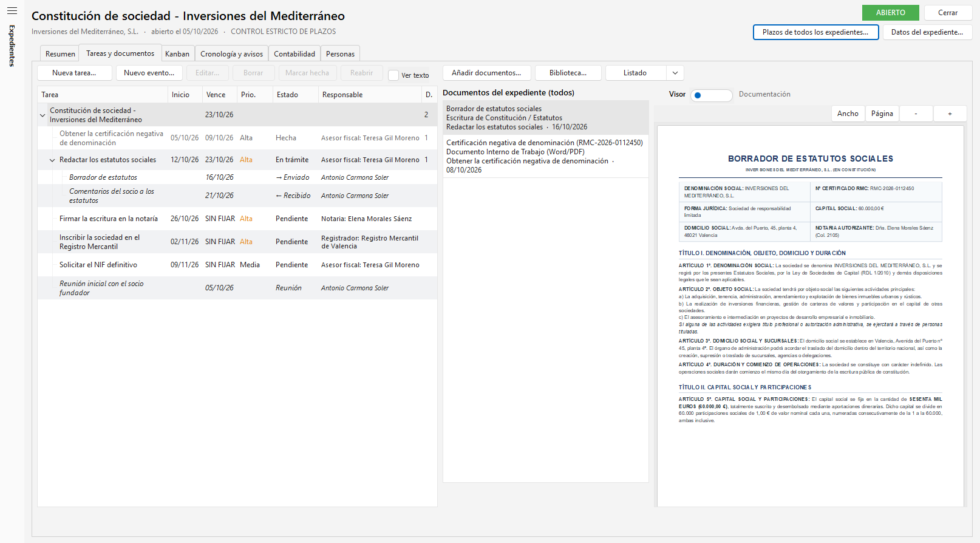This screenshot has height=543, width=980.
Task: Open the Biblioteca button
Action: click(x=568, y=73)
